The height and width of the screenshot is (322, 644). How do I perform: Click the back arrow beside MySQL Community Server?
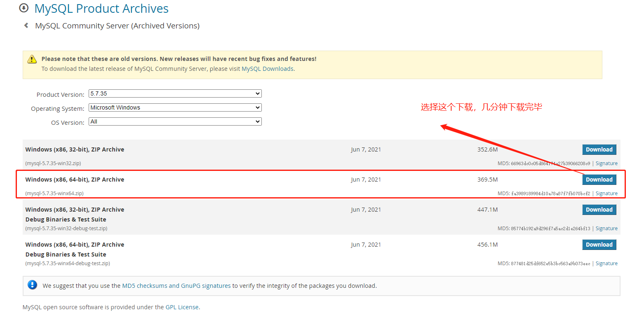pos(26,25)
